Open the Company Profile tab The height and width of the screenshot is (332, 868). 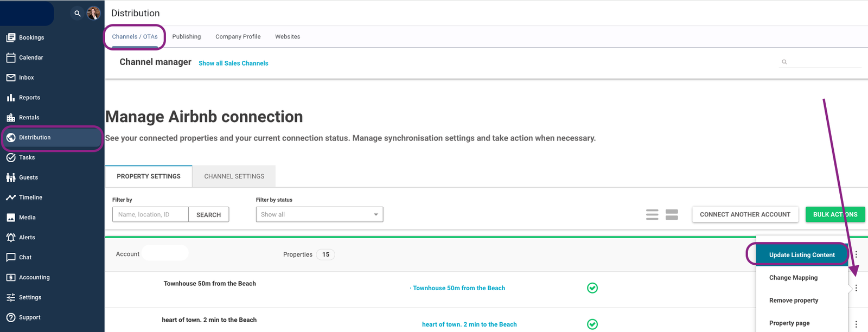(238, 37)
